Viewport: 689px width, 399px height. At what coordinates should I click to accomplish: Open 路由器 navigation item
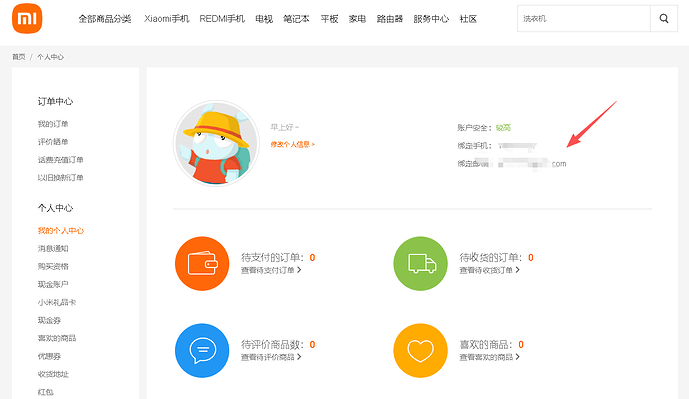point(390,19)
